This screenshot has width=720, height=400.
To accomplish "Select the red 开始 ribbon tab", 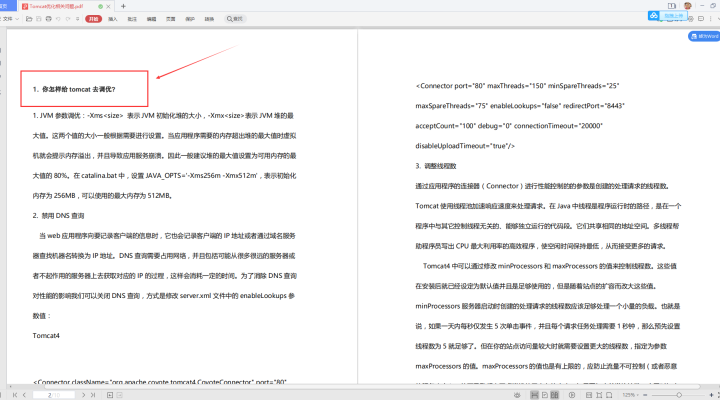I will coord(93,19).
